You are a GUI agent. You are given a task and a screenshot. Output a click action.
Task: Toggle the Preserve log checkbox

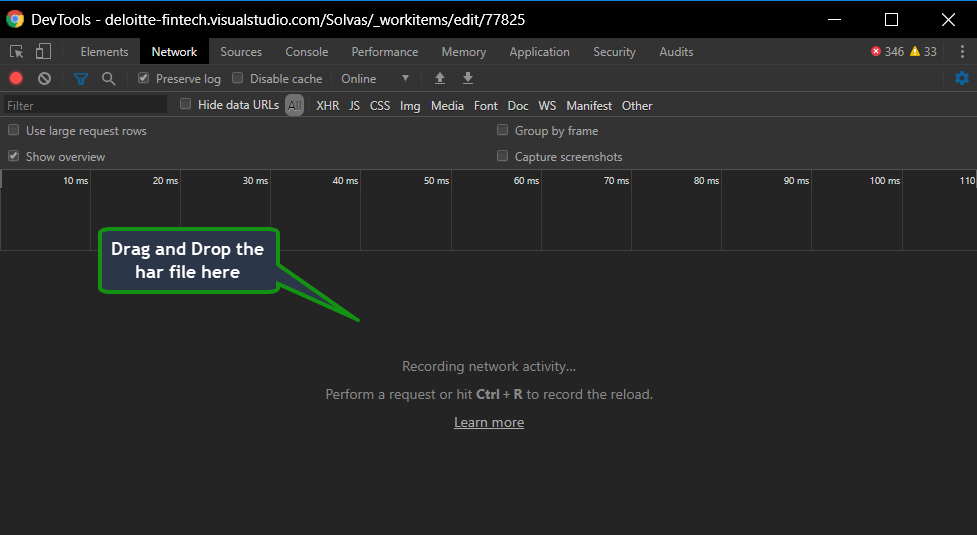coord(144,78)
